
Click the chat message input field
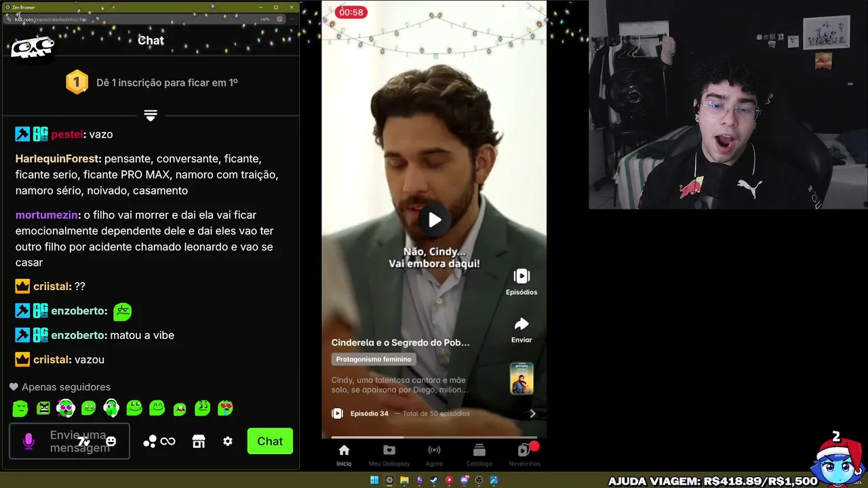(x=69, y=441)
